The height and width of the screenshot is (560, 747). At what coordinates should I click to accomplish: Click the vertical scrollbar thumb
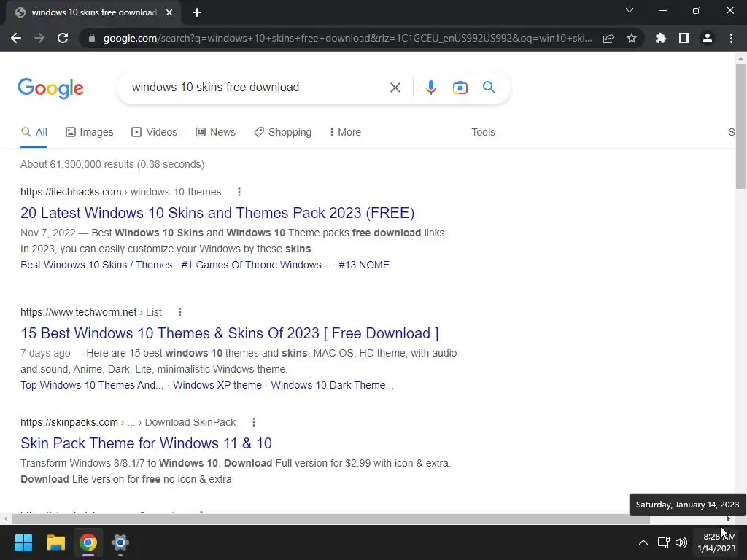pos(740,126)
